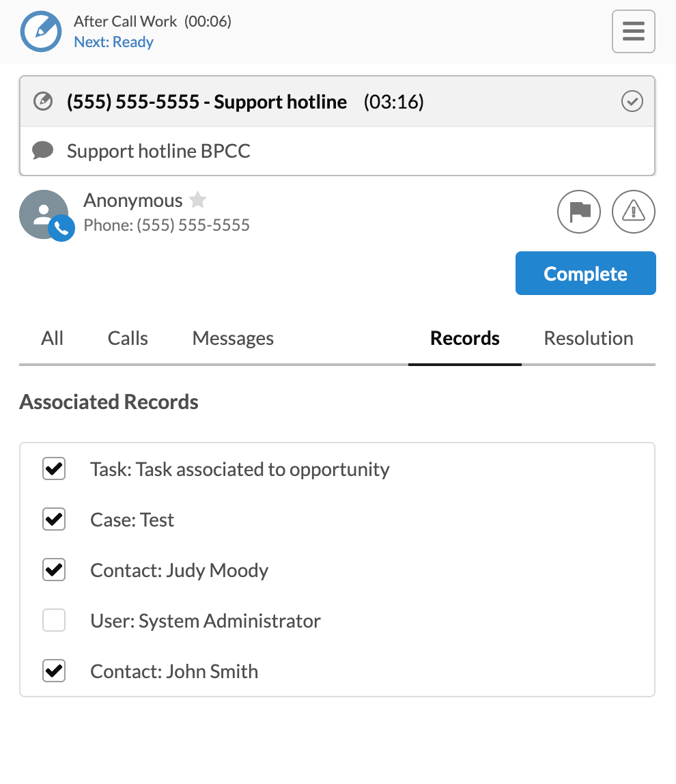Open the Support hotline BPCC chat bubble icon
The height and width of the screenshot is (784, 676).
coord(43,150)
